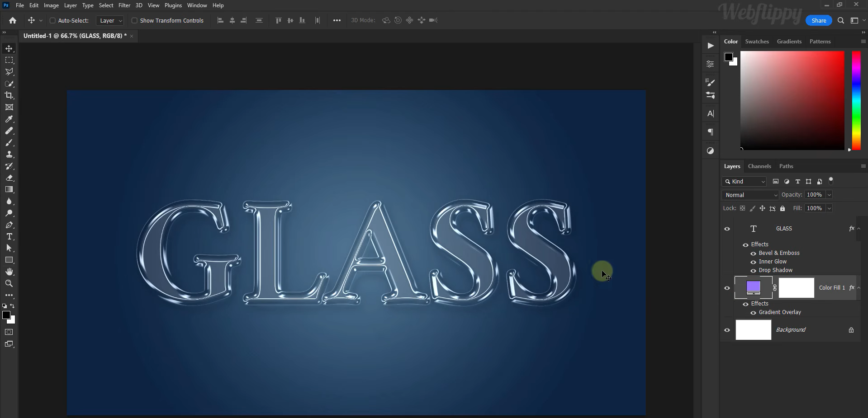Hide the Gradient Overlay effect

[753, 313]
